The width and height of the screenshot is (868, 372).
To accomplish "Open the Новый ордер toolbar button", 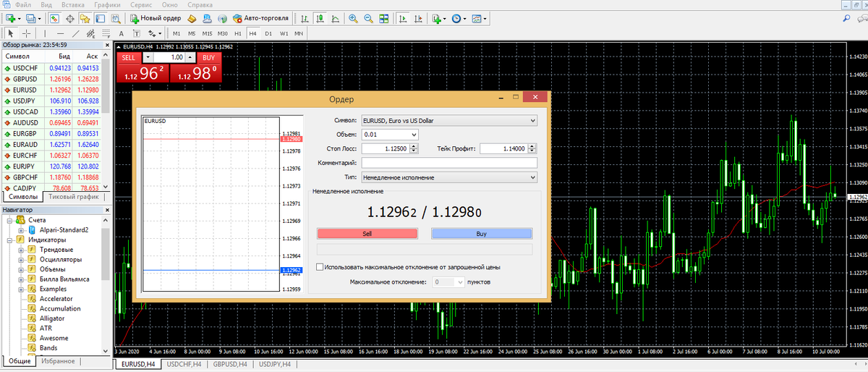I will [x=156, y=18].
